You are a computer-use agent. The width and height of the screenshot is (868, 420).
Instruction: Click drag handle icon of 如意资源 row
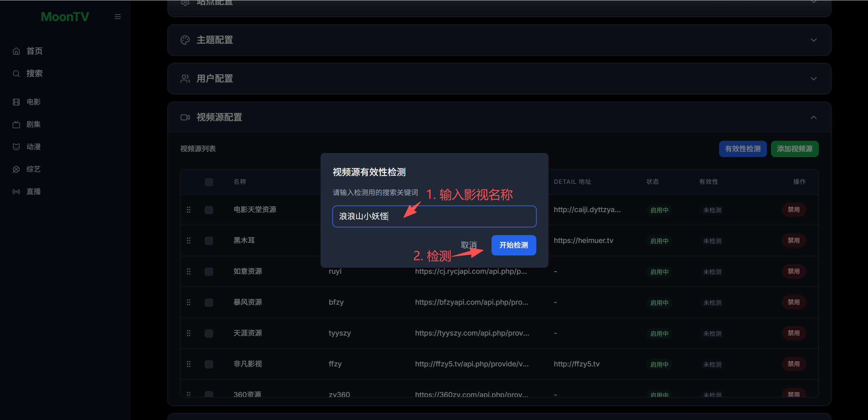189,271
